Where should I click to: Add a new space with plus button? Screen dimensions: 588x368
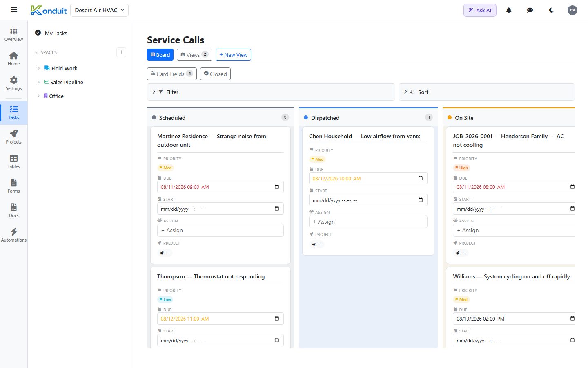pos(121,52)
